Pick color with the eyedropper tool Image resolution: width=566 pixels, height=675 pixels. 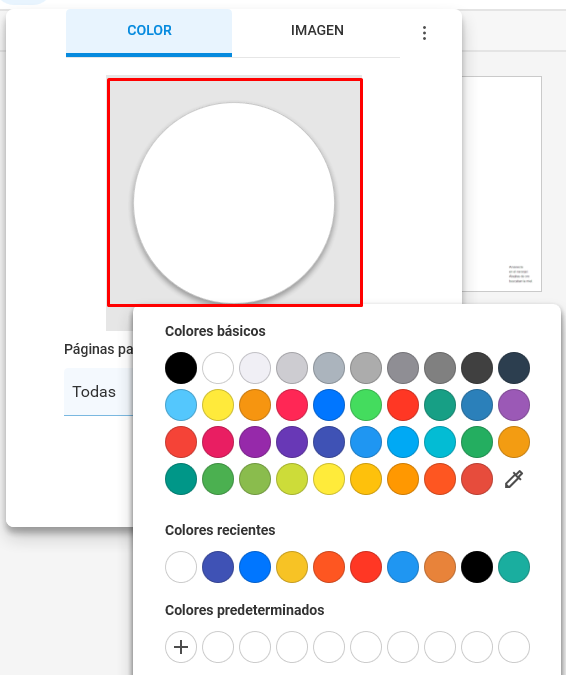pyautogui.click(x=513, y=479)
